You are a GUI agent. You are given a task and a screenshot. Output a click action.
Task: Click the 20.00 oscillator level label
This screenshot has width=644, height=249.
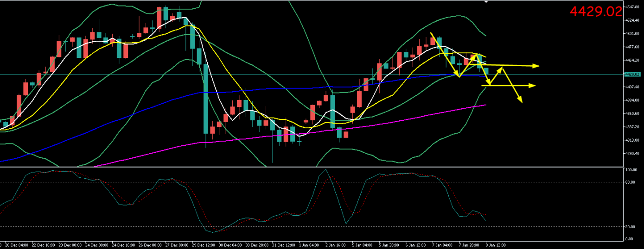click(631, 227)
